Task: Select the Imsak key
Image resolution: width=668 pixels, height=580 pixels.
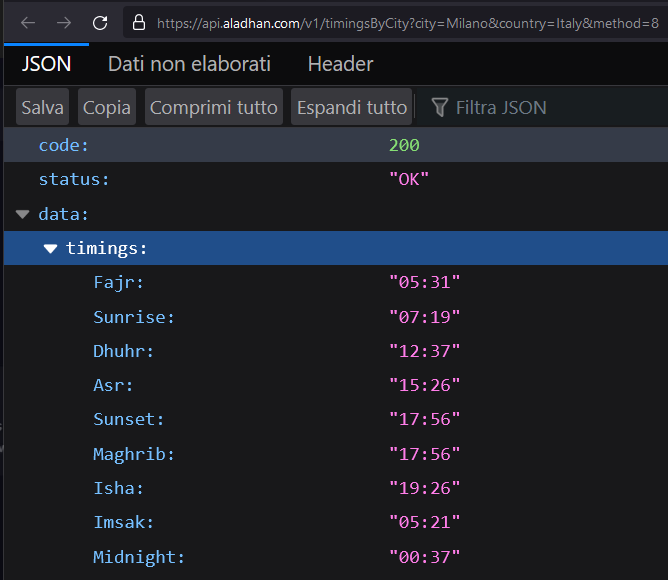Action: click(x=124, y=522)
